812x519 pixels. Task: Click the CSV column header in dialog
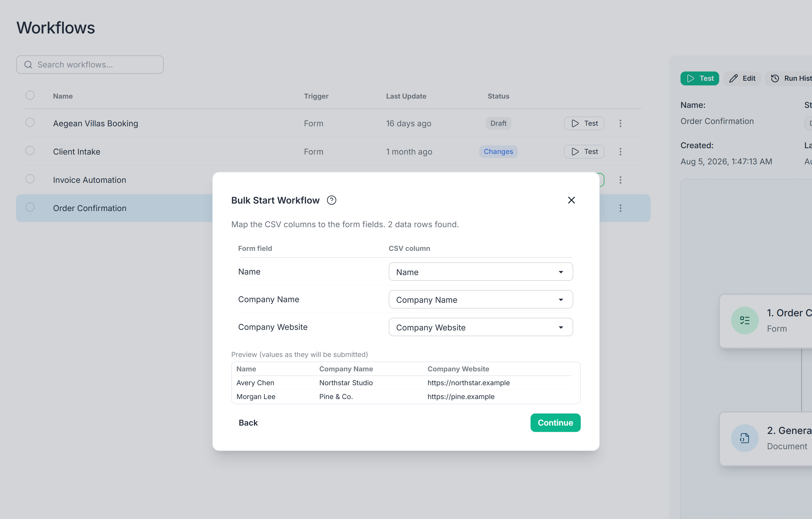409,249
